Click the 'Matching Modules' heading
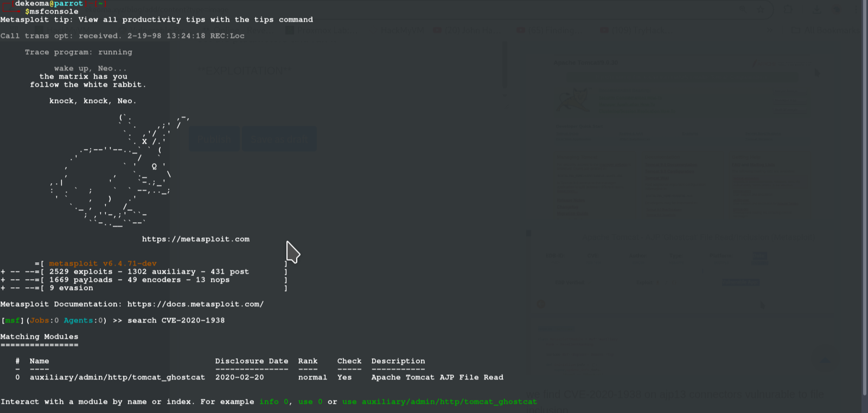 [x=39, y=337]
